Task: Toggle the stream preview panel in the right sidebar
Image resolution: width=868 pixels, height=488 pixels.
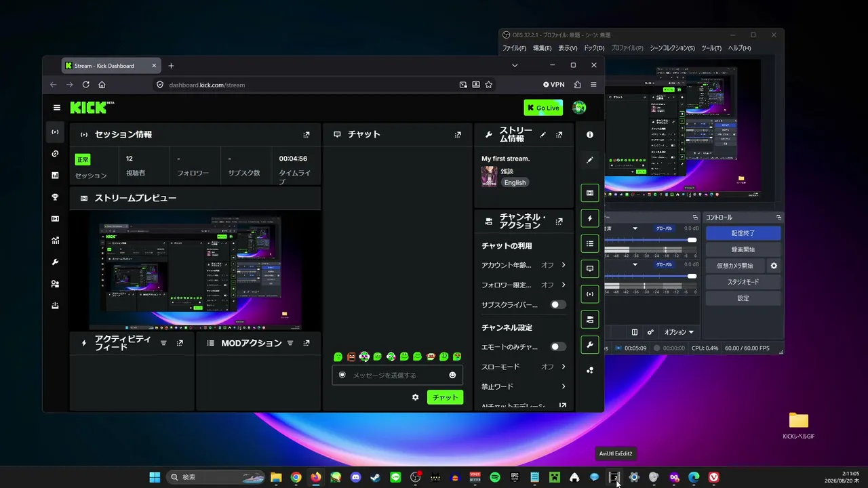Action: [x=590, y=193]
